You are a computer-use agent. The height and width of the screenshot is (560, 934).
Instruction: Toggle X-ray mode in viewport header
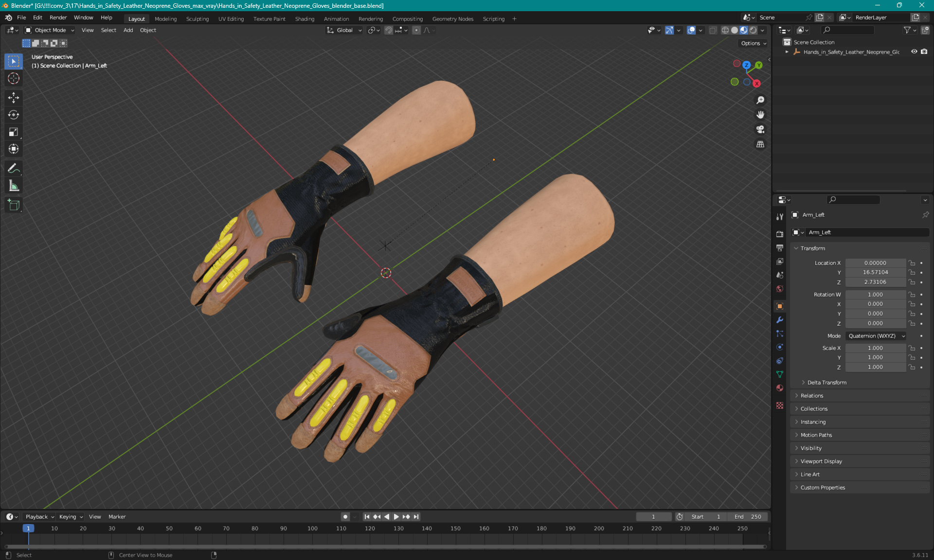coord(713,30)
